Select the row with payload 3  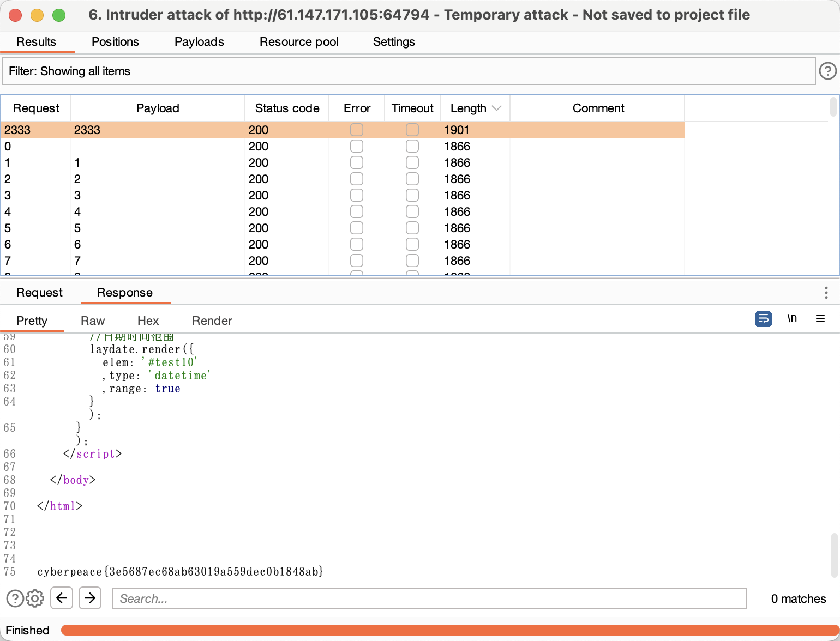(x=343, y=195)
